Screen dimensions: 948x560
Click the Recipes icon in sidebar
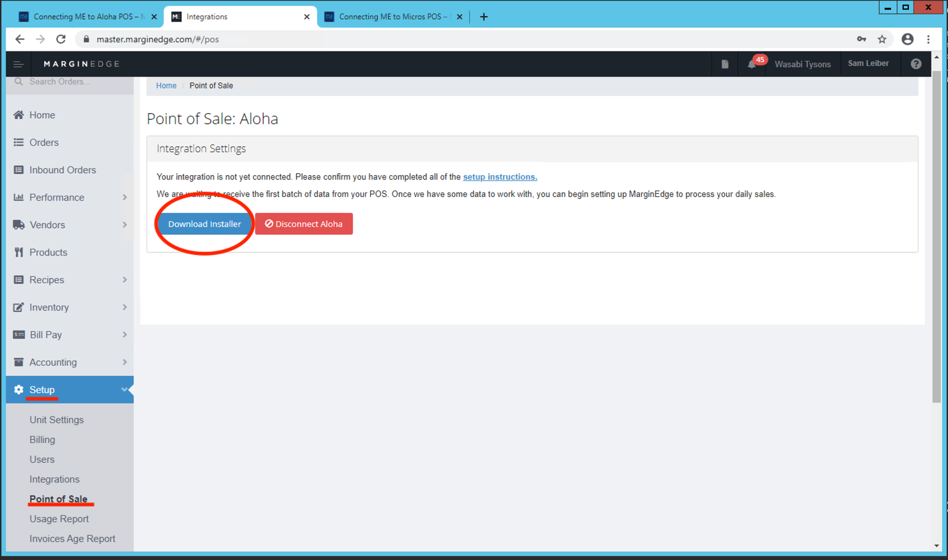tap(19, 280)
